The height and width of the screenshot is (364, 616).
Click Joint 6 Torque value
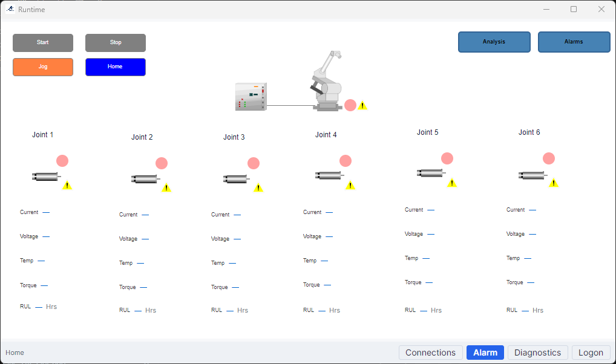pos(531,283)
